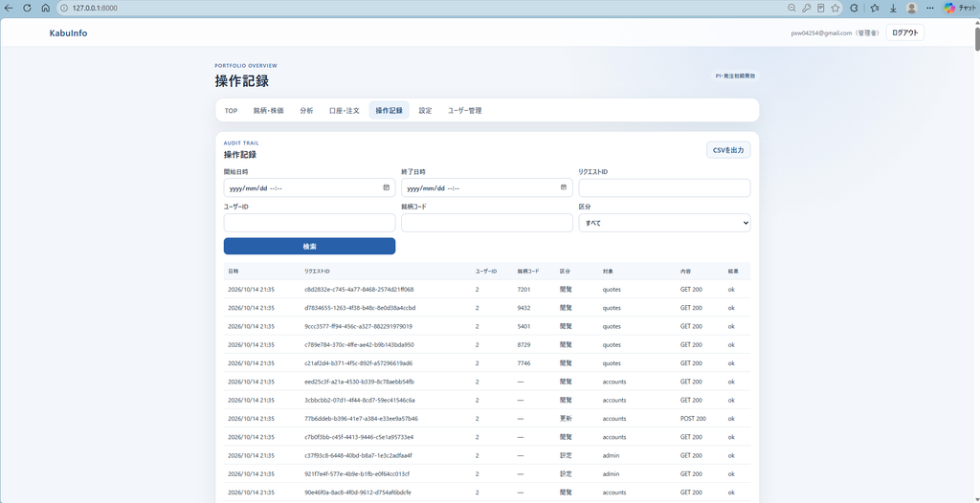Image resolution: width=980 pixels, height=503 pixels.
Task: Expand the 区分 dropdown showing すべて
Action: click(664, 223)
